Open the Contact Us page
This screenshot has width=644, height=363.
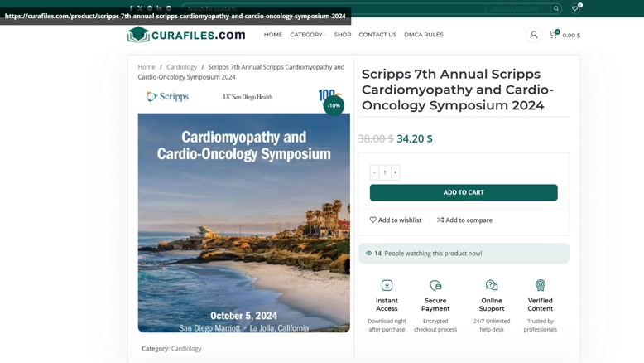(x=377, y=35)
